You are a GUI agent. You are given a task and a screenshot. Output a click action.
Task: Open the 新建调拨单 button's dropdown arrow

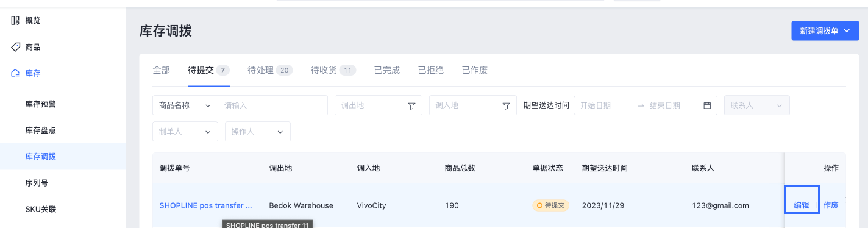click(x=848, y=31)
